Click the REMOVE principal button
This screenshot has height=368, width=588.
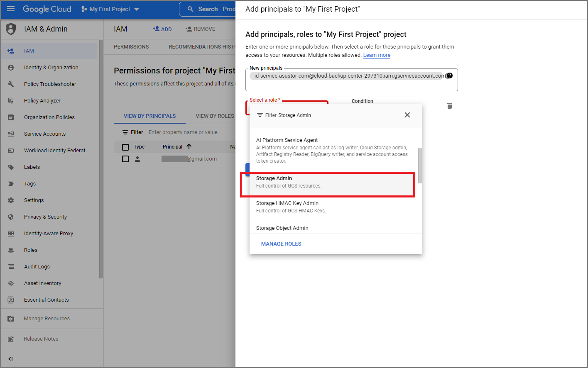[x=200, y=29]
